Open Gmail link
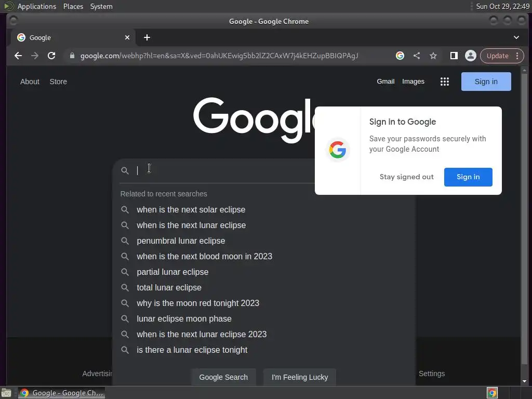The height and width of the screenshot is (399, 532). pos(385,82)
